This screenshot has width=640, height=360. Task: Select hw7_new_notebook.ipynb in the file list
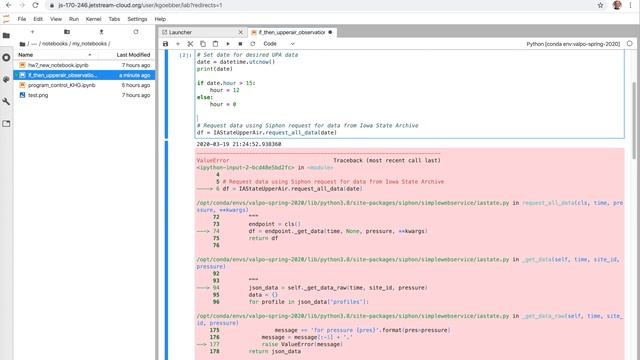coord(84,65)
